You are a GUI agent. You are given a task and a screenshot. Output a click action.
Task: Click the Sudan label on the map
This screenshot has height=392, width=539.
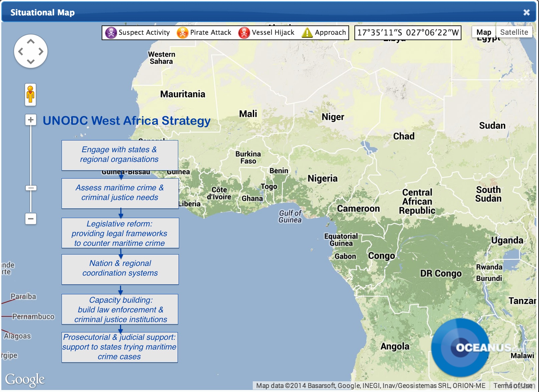[x=492, y=126]
